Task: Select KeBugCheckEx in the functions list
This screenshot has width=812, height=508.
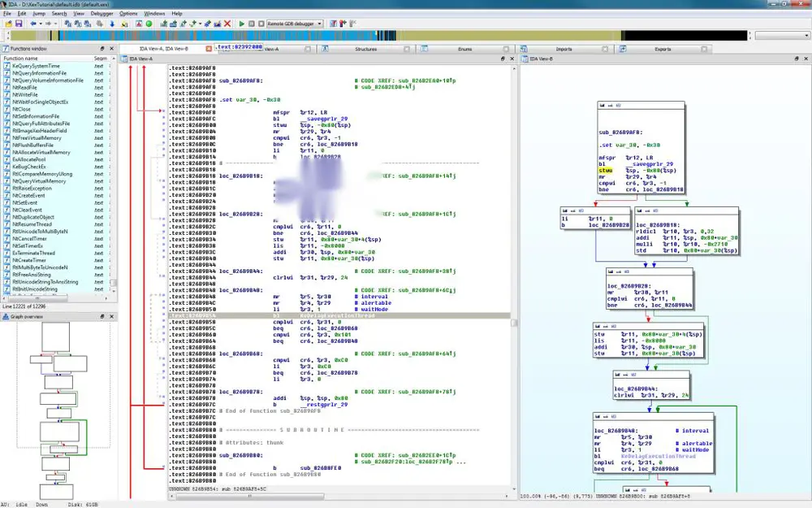Action: click(29, 167)
